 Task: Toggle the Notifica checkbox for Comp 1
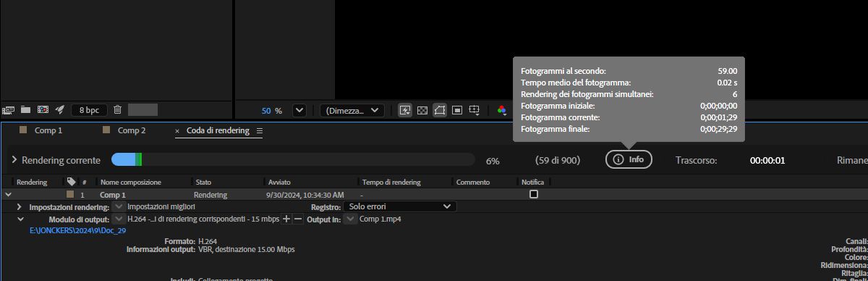(534, 195)
